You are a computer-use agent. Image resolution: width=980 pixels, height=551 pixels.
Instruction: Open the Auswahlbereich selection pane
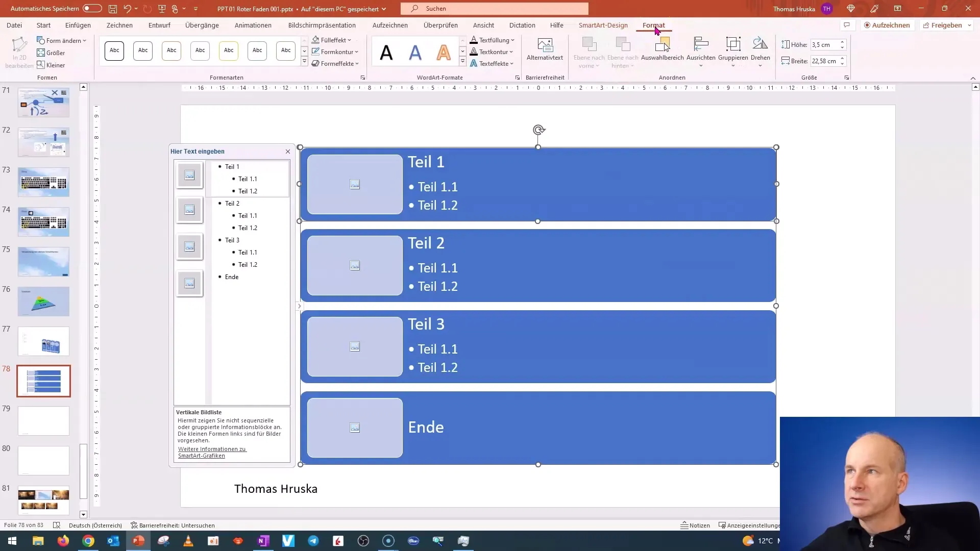click(662, 49)
